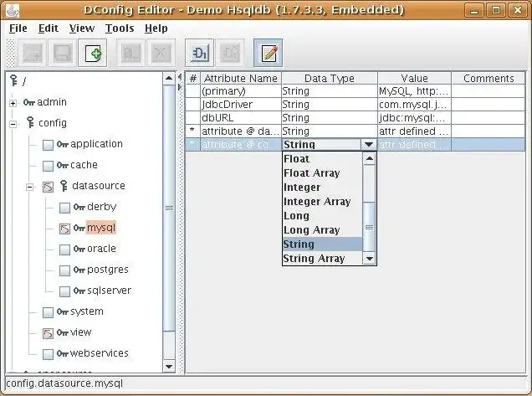Viewport: 532px width, 396px height.
Task: Expand the admin tree node
Action: (x=13, y=103)
